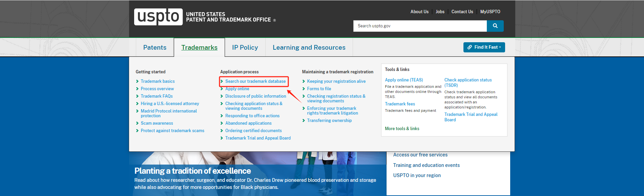The image size is (644, 196).
Task: Open Trademark Trial and Appeal Board menu link
Action: coord(258,138)
